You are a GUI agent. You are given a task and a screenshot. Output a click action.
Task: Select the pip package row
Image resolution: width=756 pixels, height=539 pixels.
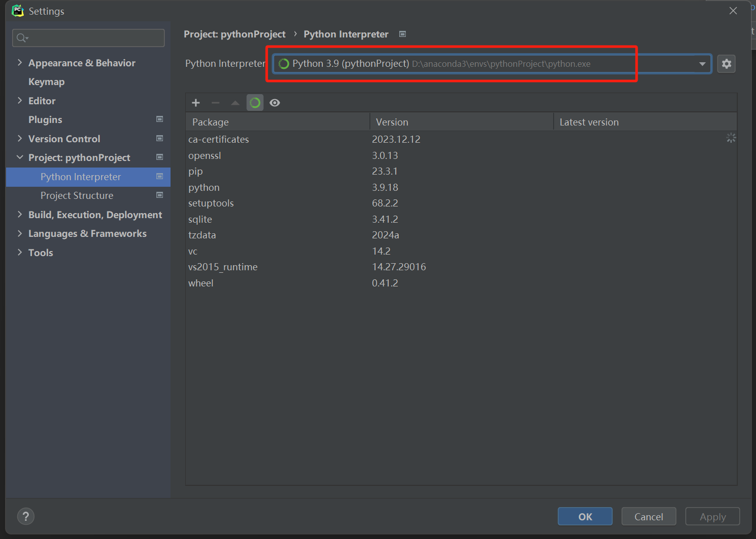click(x=461, y=171)
